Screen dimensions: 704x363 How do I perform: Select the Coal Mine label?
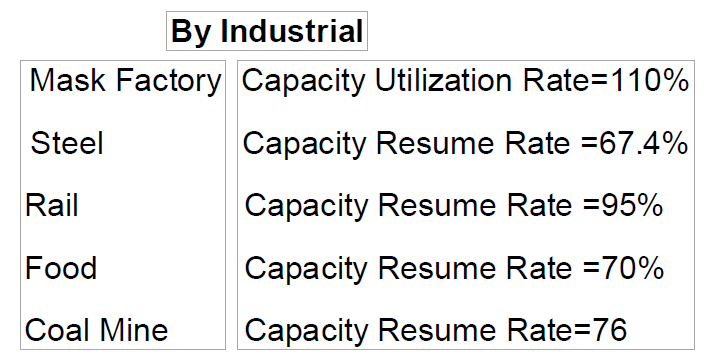pos(97,330)
